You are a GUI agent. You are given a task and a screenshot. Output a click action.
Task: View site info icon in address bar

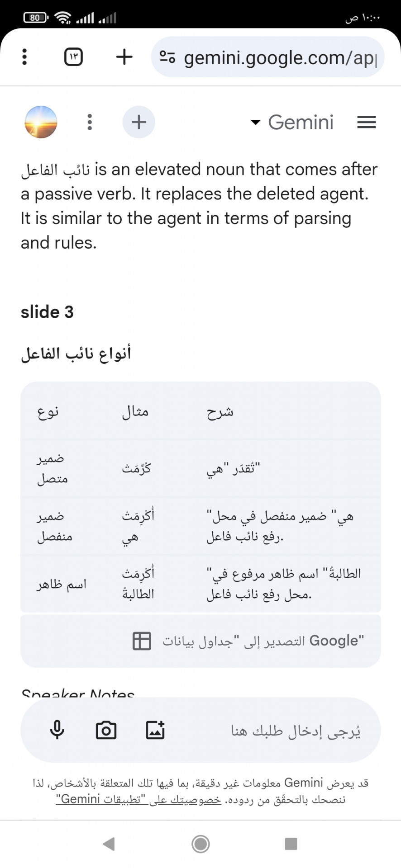point(167,57)
